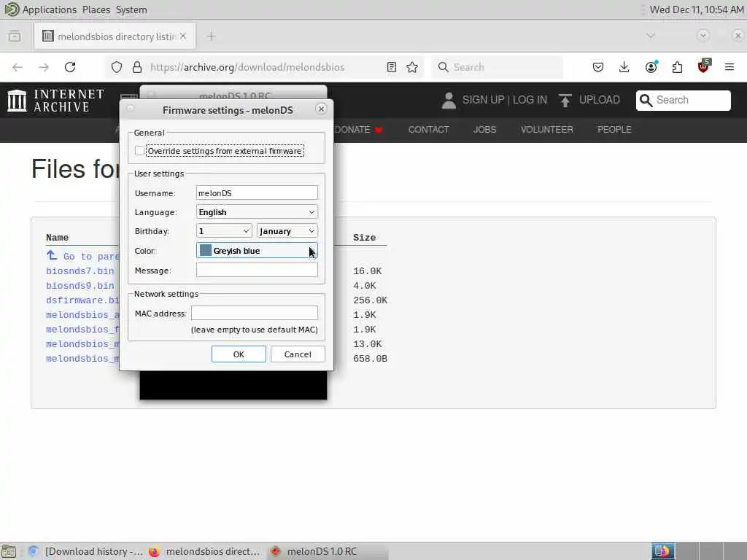Click the Internet Archive logo

pyautogui.click(x=55, y=101)
